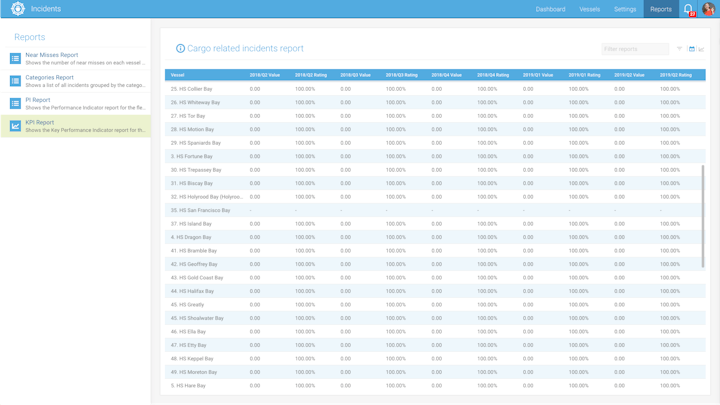Open the notifications bell icon
The height and width of the screenshot is (405, 720).
(688, 9)
